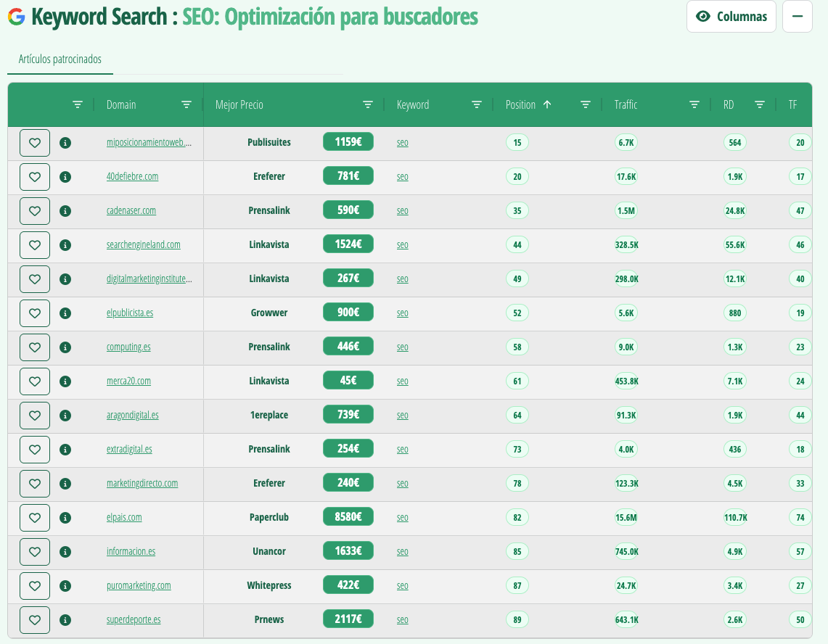This screenshot has height=644, width=828.
Task: Open filter for Position column
Action: pos(586,104)
